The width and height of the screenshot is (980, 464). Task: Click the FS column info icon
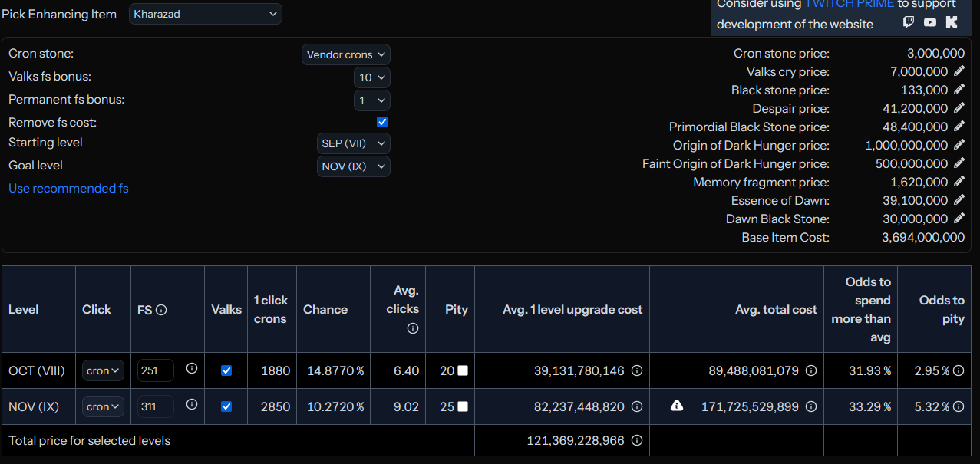pyautogui.click(x=161, y=310)
